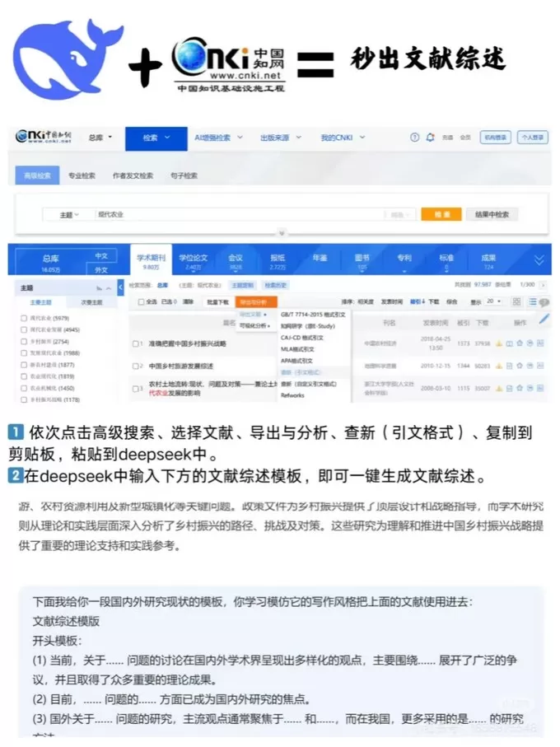Collapse the 主题 filter panel chevron

click(109, 289)
